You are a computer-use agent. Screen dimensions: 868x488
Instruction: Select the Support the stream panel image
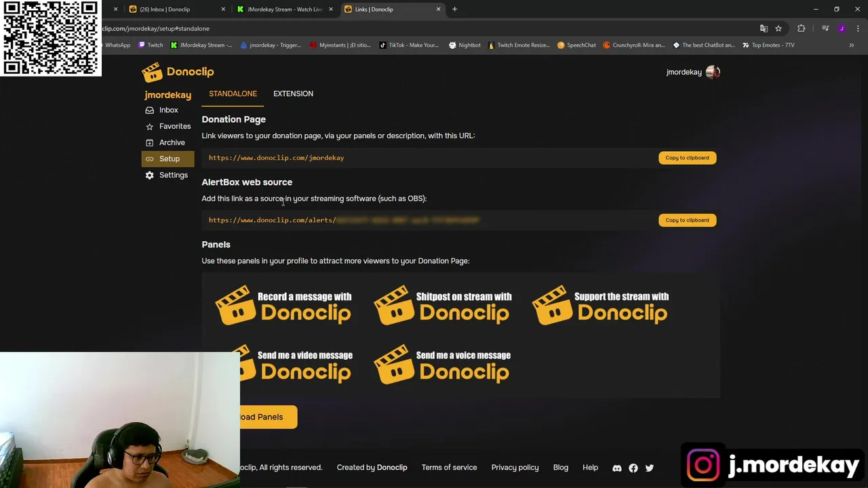[x=600, y=306]
